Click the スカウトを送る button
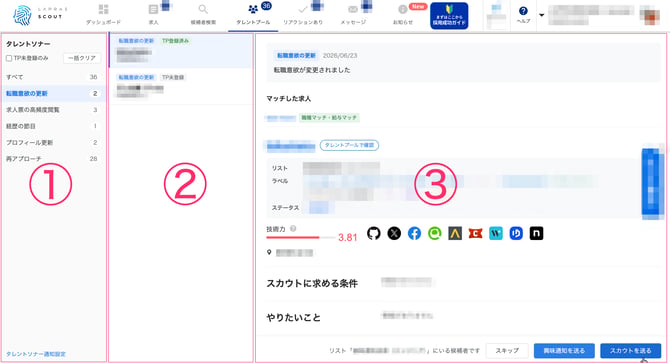 (631, 351)
